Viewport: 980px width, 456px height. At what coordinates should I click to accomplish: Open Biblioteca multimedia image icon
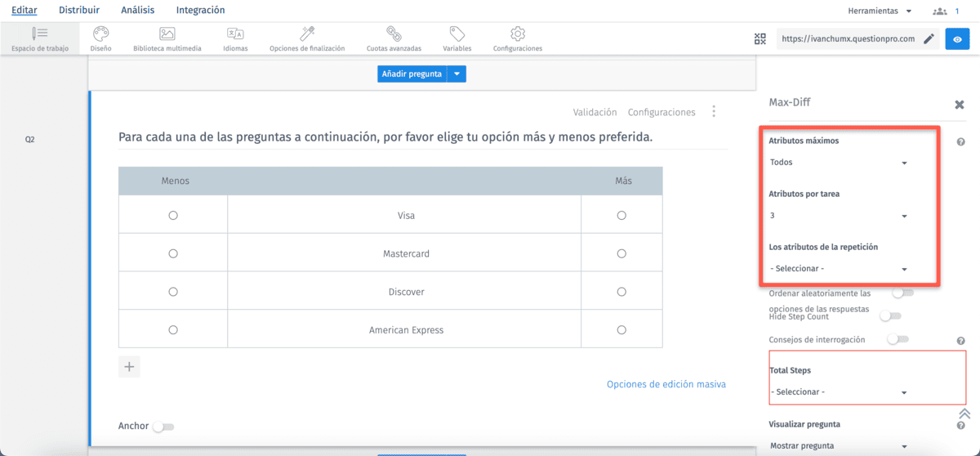(167, 34)
